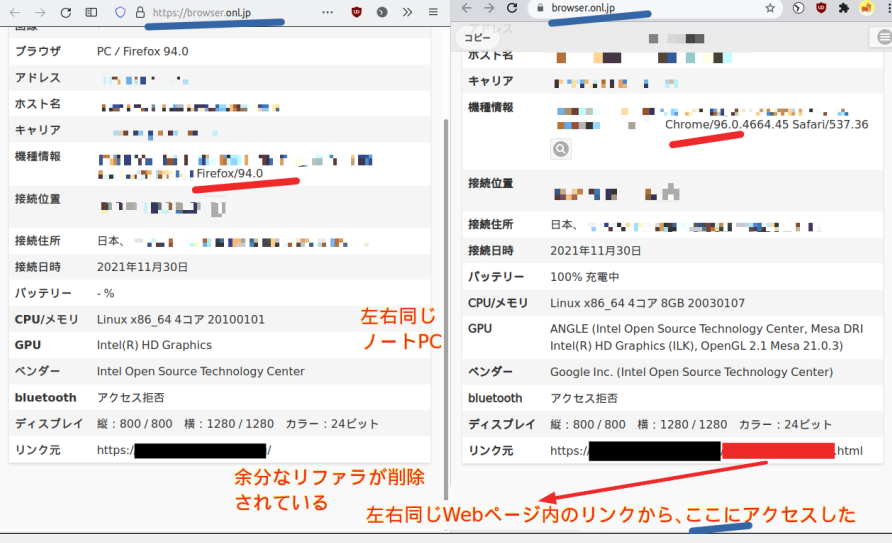
Task: Show Firefox site security lock info
Action: [140, 12]
